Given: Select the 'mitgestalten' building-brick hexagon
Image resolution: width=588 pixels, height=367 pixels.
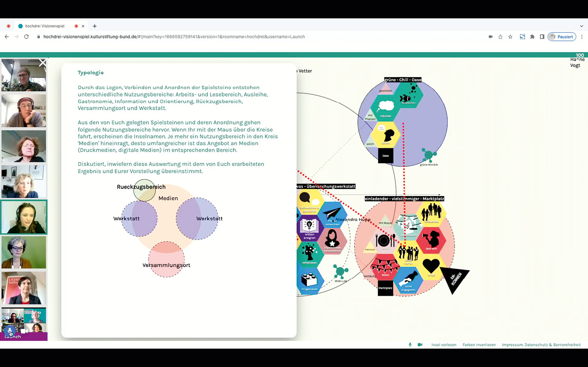Looking at the screenshot, I should click(x=310, y=280).
